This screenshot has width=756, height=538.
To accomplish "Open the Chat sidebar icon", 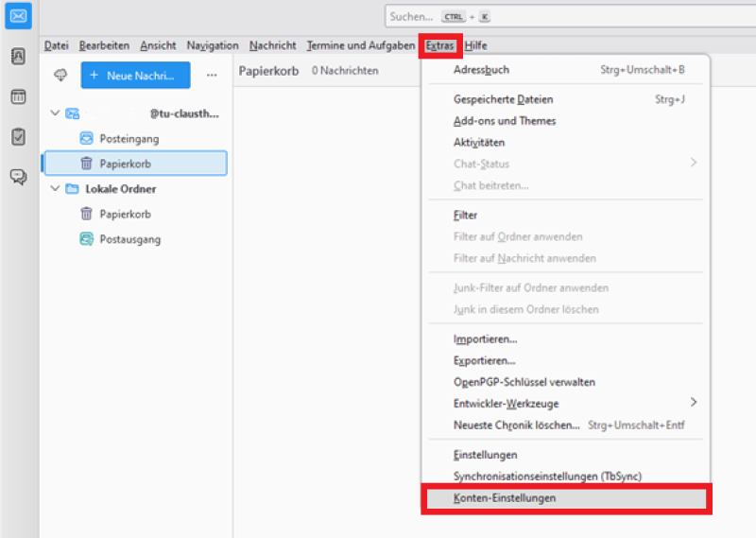I will point(18,177).
